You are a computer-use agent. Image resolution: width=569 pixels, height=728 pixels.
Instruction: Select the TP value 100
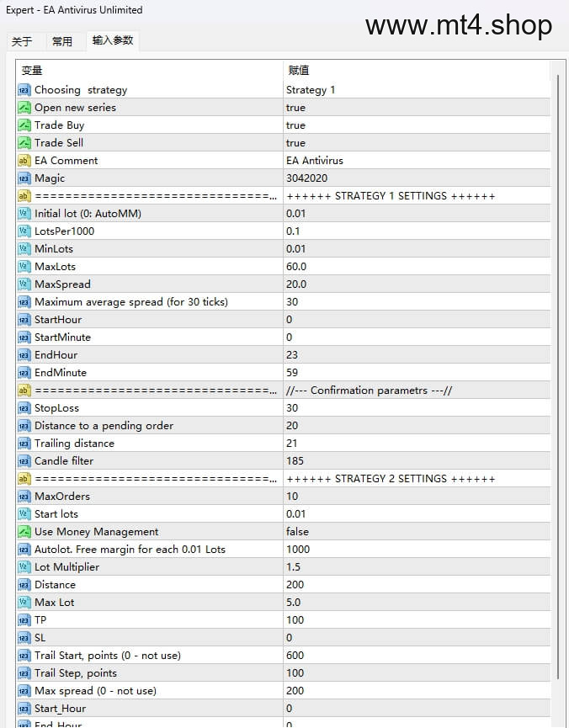[295, 620]
